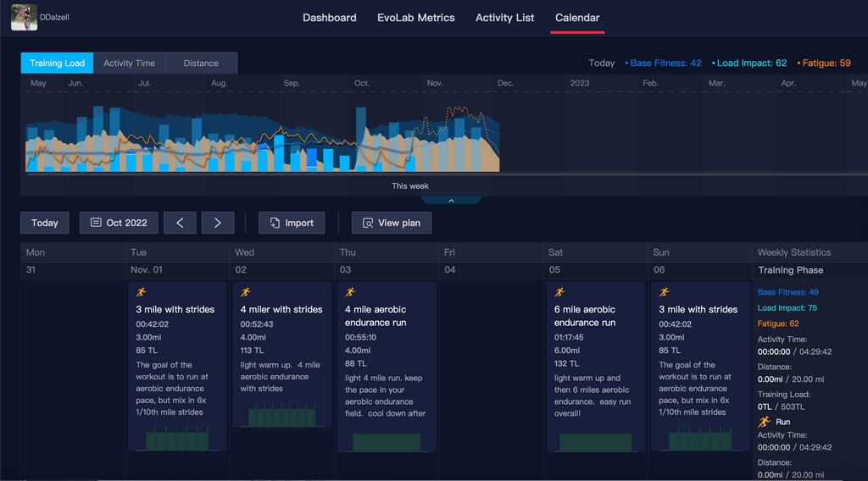Viewport: 868px width, 481px height.
Task: Click running icon on Wednesday 4 miler
Action: (246, 292)
